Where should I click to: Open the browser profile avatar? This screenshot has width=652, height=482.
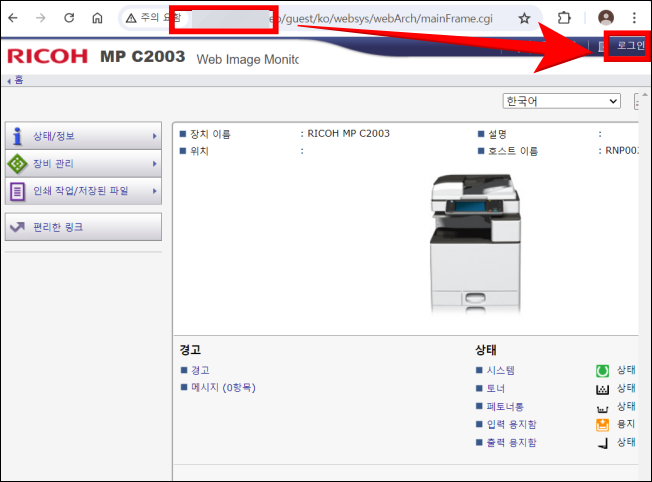click(606, 17)
